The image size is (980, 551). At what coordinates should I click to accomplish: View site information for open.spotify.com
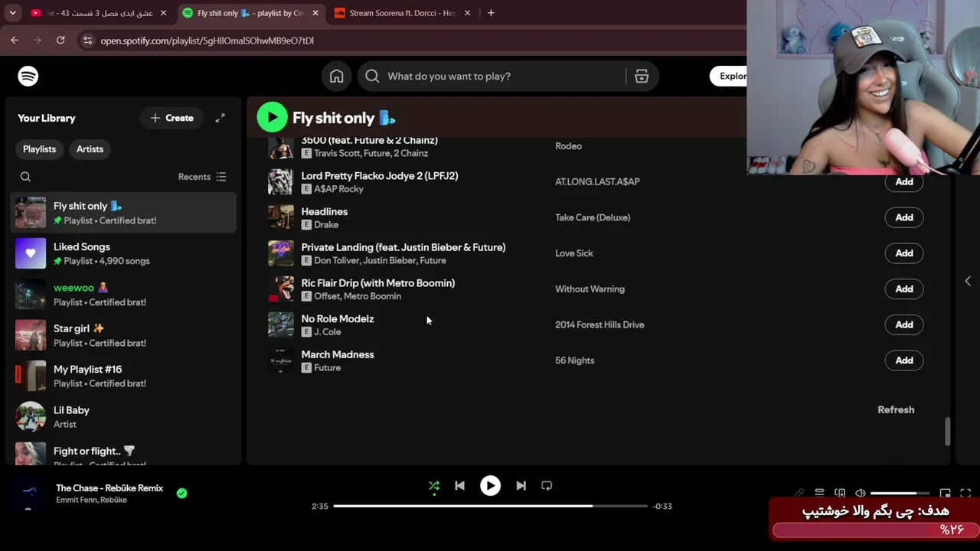(87, 41)
